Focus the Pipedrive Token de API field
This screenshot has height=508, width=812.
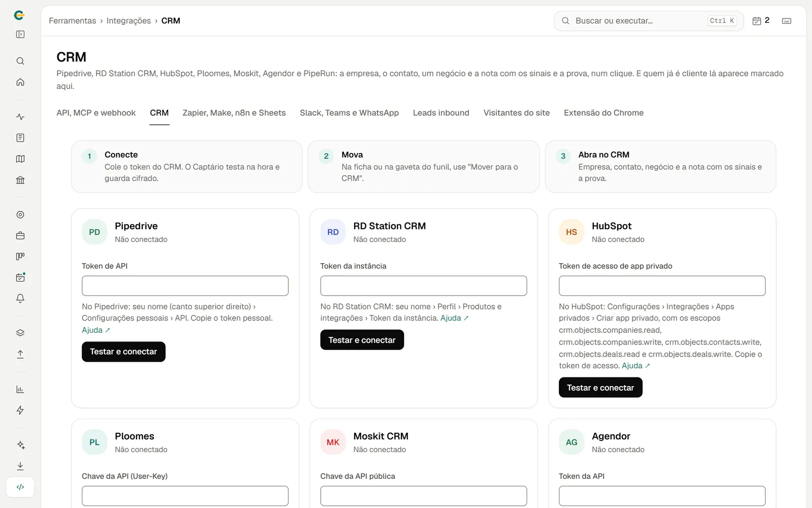(185, 286)
